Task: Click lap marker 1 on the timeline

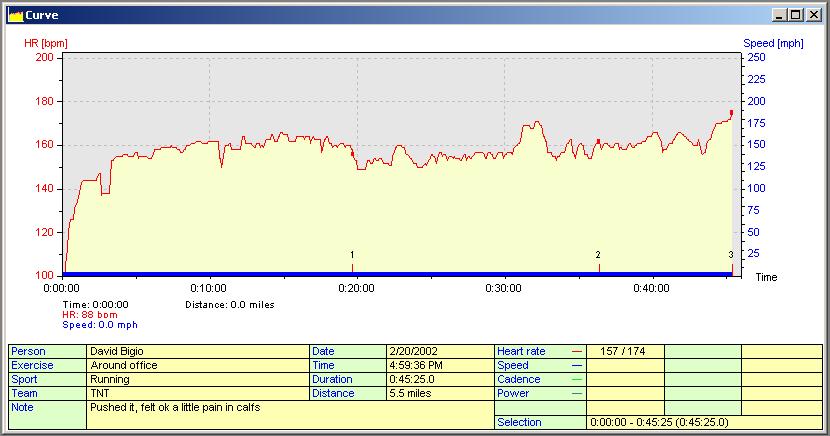Action: pos(352,264)
